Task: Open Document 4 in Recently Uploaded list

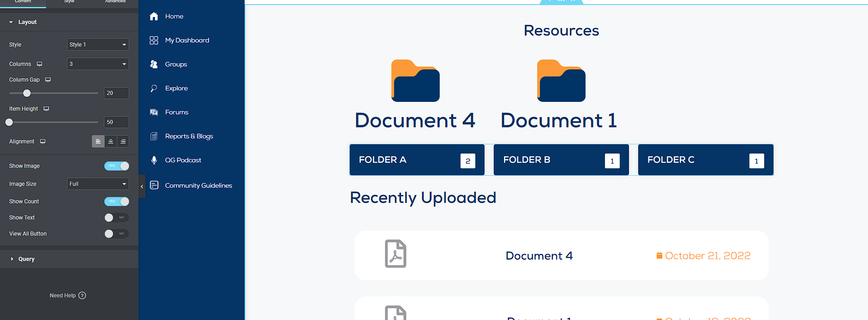Action: (539, 255)
